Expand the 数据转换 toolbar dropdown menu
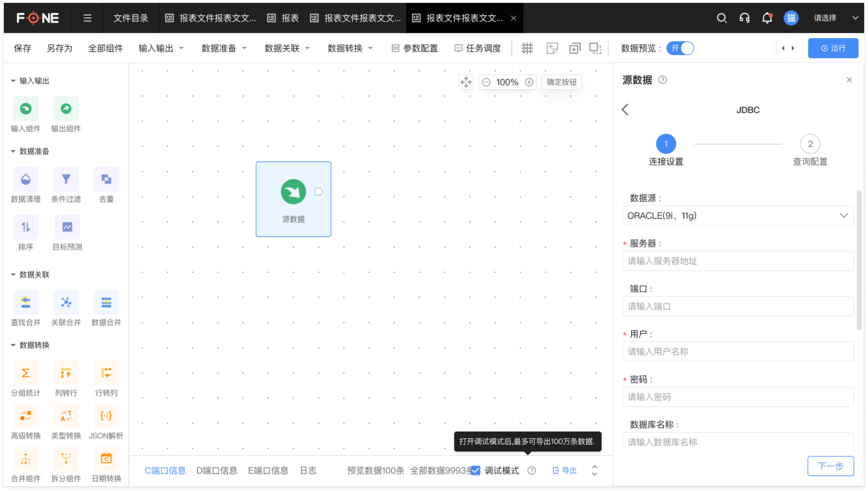 tap(350, 48)
